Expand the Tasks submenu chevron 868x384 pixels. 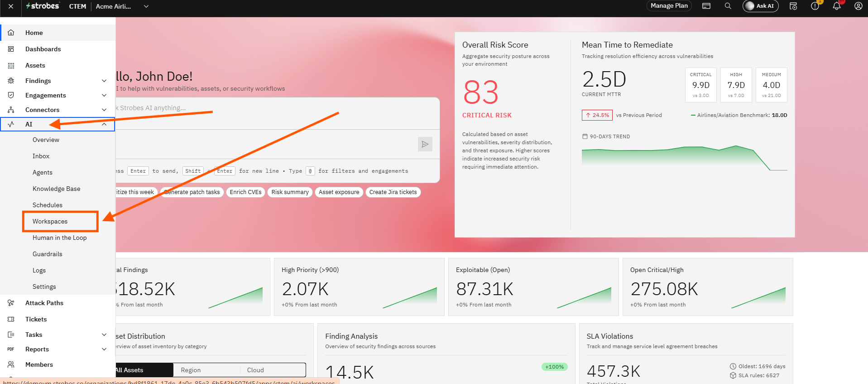pyautogui.click(x=104, y=335)
